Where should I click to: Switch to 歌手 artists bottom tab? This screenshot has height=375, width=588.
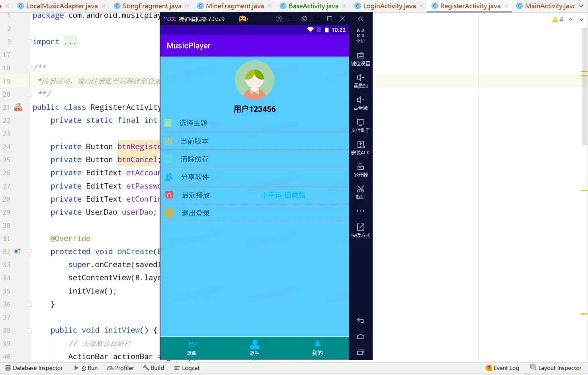(x=254, y=348)
